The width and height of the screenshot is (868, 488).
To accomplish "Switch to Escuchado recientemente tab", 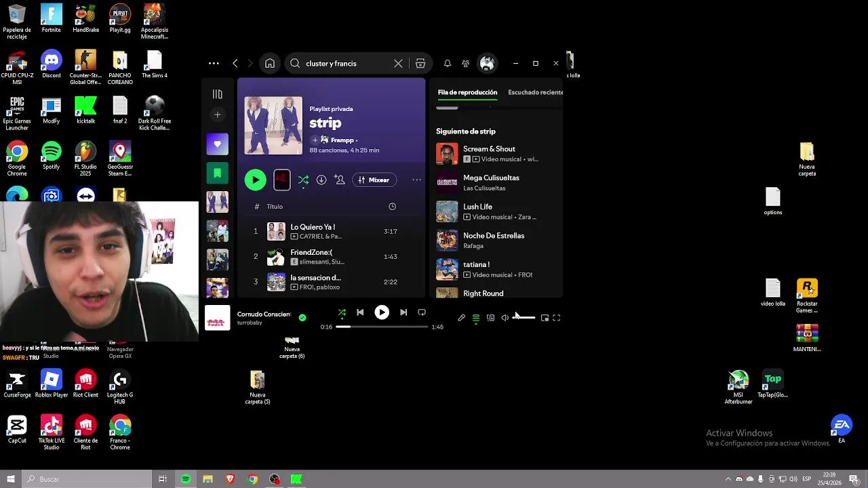I will (x=535, y=92).
